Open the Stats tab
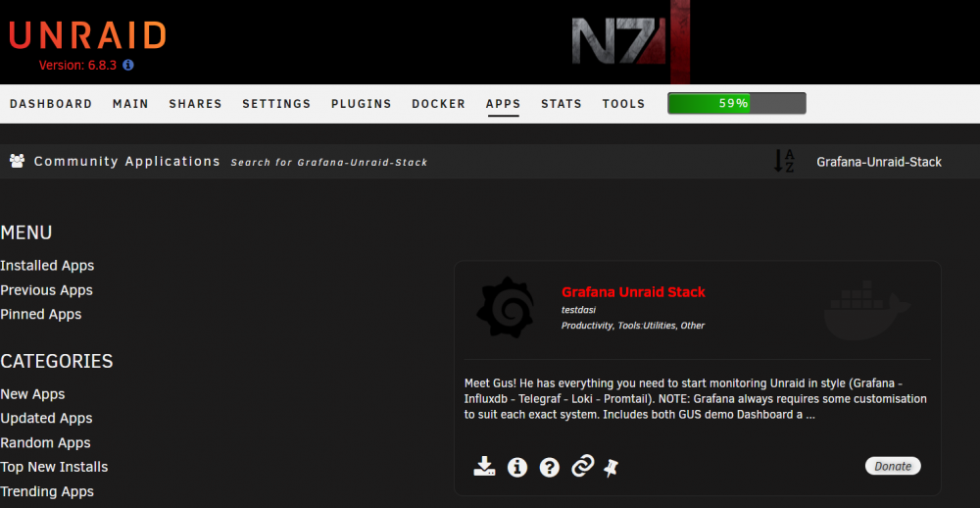980x508 pixels. [x=562, y=104]
